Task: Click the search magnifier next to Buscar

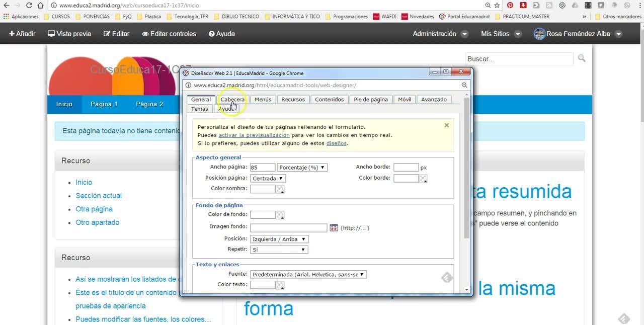Action: coord(582,58)
